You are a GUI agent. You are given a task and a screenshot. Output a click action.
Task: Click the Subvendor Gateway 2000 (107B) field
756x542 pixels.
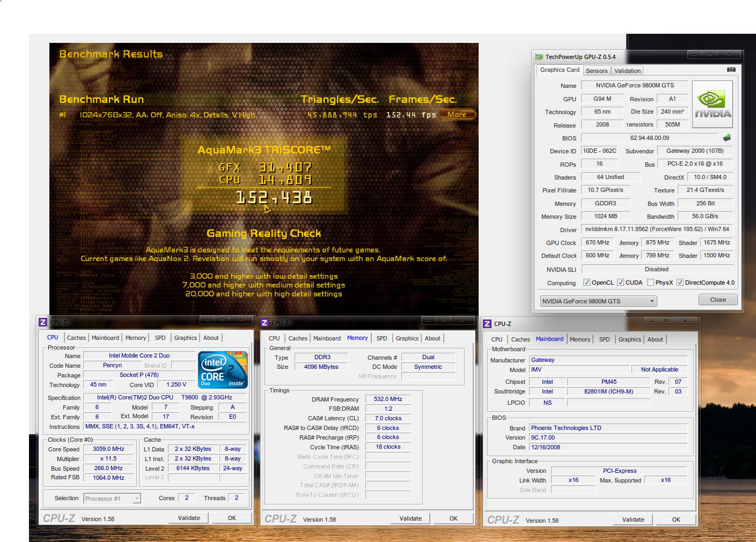695,151
